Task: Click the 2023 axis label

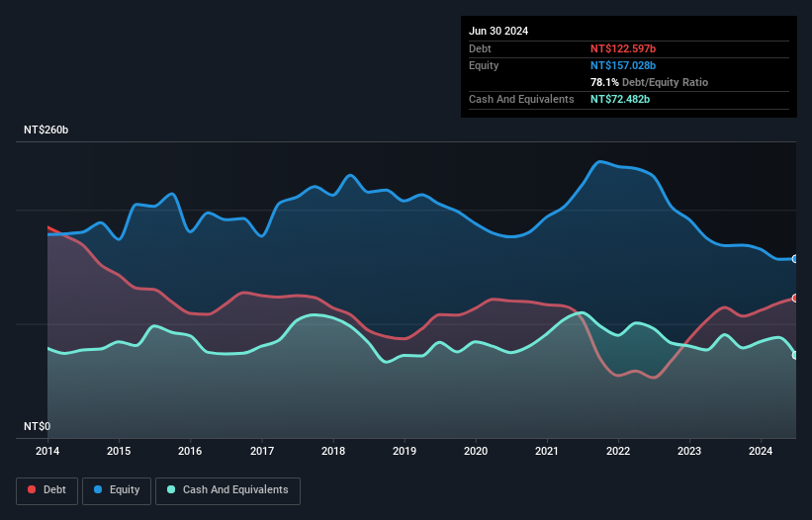Action: pos(689,451)
